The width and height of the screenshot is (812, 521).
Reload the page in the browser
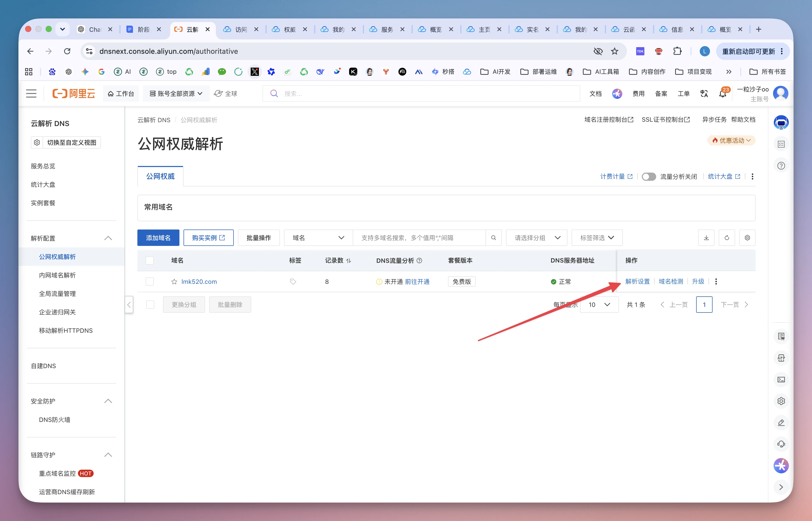(67, 51)
